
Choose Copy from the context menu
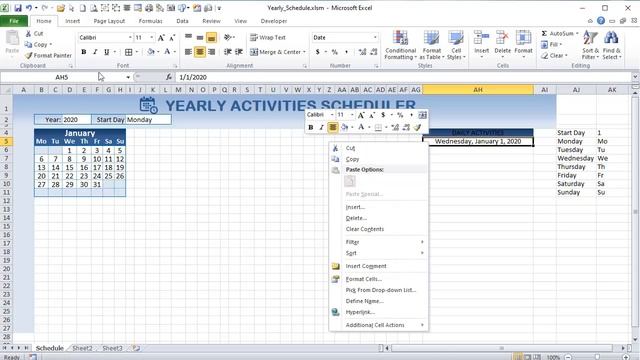click(x=379, y=159)
